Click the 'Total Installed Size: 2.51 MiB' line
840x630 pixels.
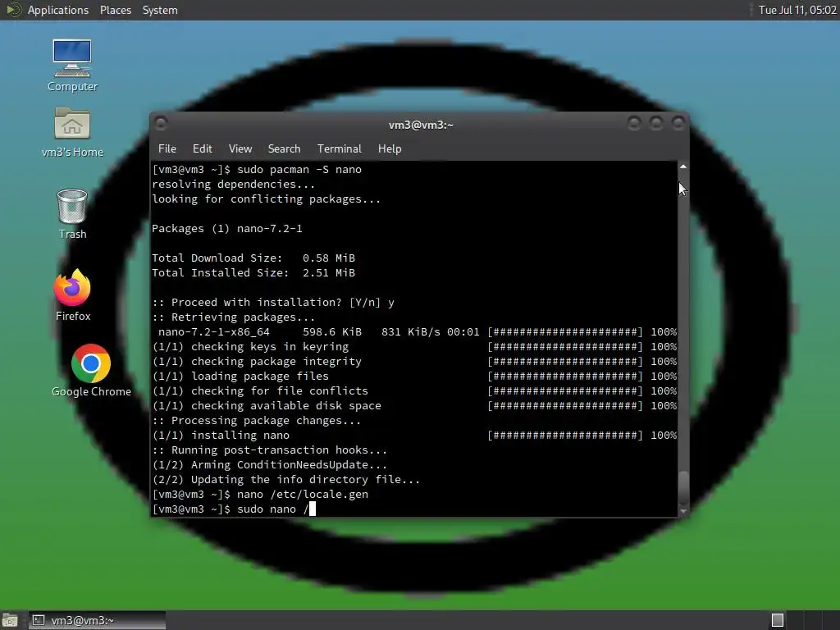click(253, 273)
